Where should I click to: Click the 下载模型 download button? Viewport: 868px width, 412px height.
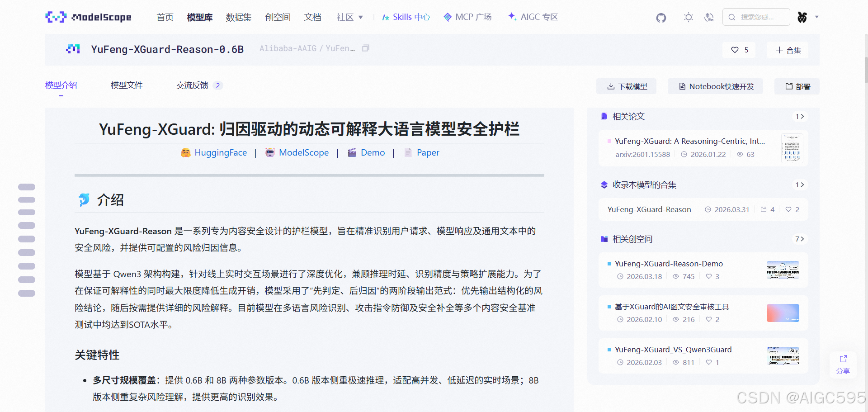click(x=626, y=86)
